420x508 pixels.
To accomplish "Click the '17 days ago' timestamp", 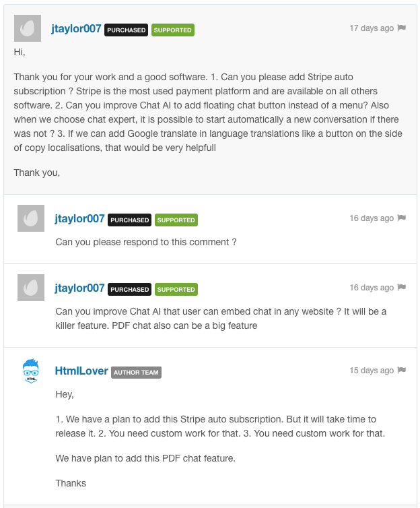I will pyautogui.click(x=372, y=28).
